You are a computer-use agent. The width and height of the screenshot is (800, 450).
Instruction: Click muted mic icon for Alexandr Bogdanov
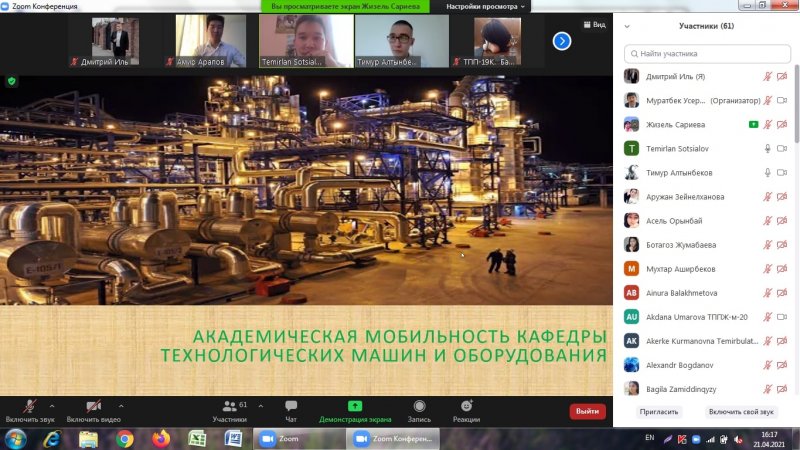tap(767, 365)
